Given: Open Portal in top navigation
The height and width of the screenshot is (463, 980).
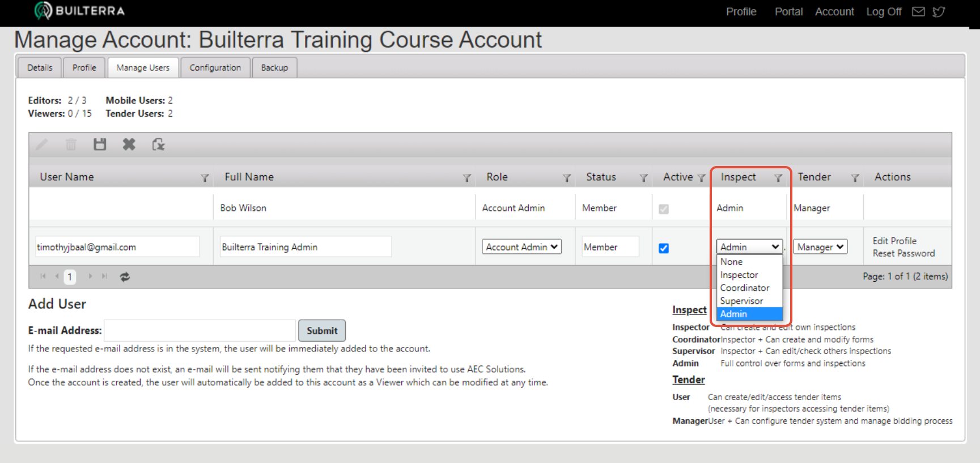Looking at the screenshot, I should tap(788, 12).
